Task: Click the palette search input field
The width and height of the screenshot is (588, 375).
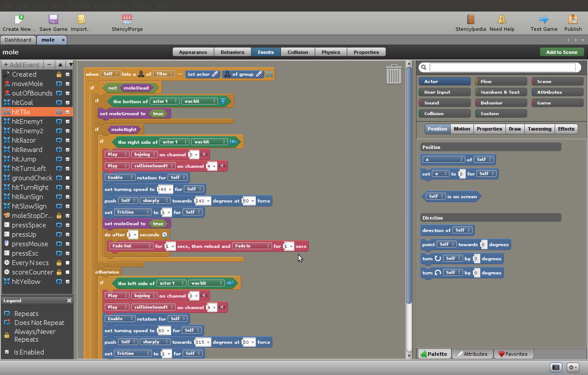Action: coord(502,67)
